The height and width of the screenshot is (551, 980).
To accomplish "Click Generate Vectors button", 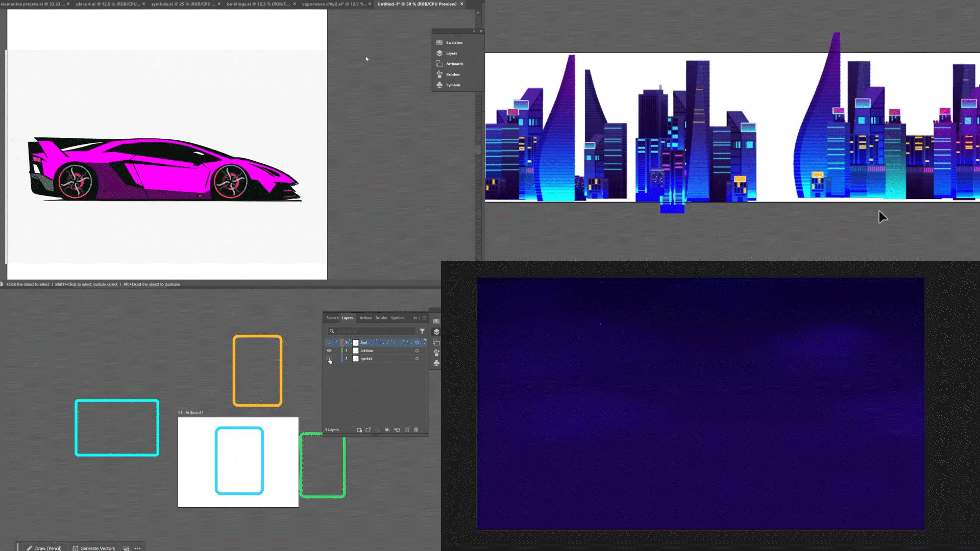I will 94,548.
